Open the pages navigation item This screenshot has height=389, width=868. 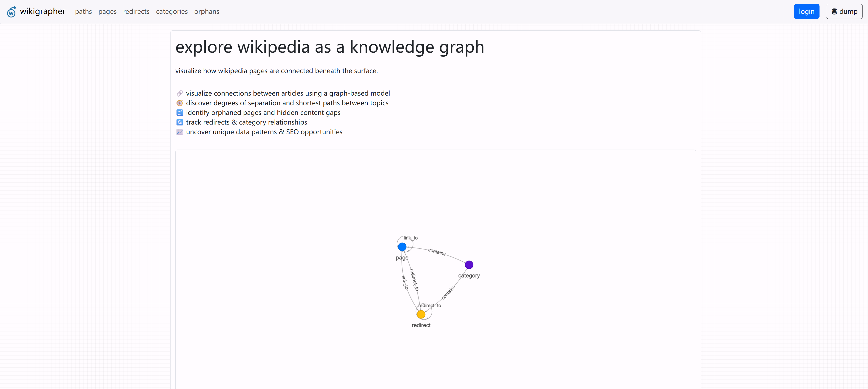tap(108, 11)
